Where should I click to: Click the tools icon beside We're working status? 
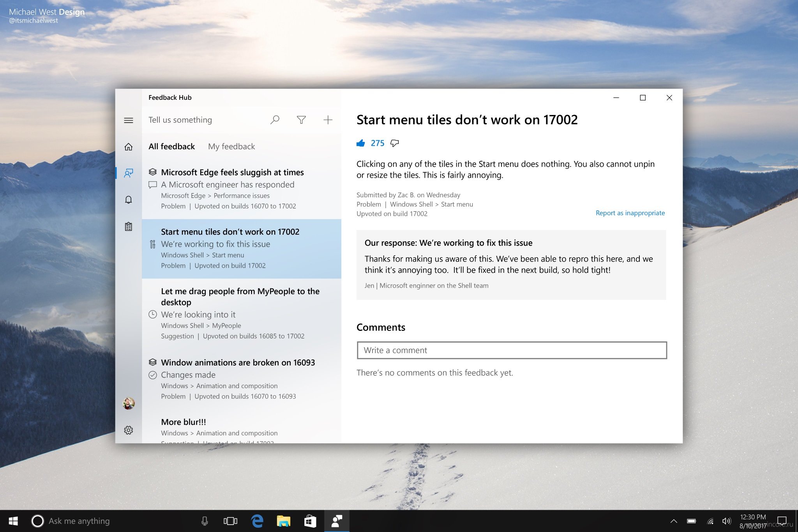point(153,244)
